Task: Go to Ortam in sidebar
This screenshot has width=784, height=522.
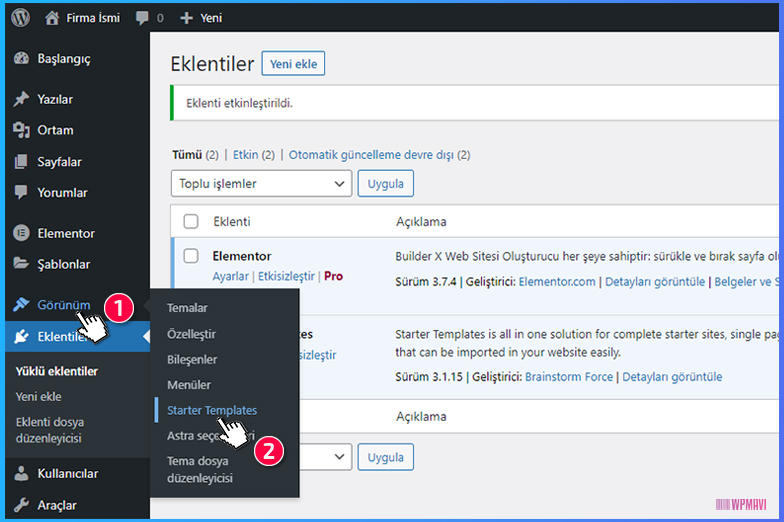Action: click(56, 130)
